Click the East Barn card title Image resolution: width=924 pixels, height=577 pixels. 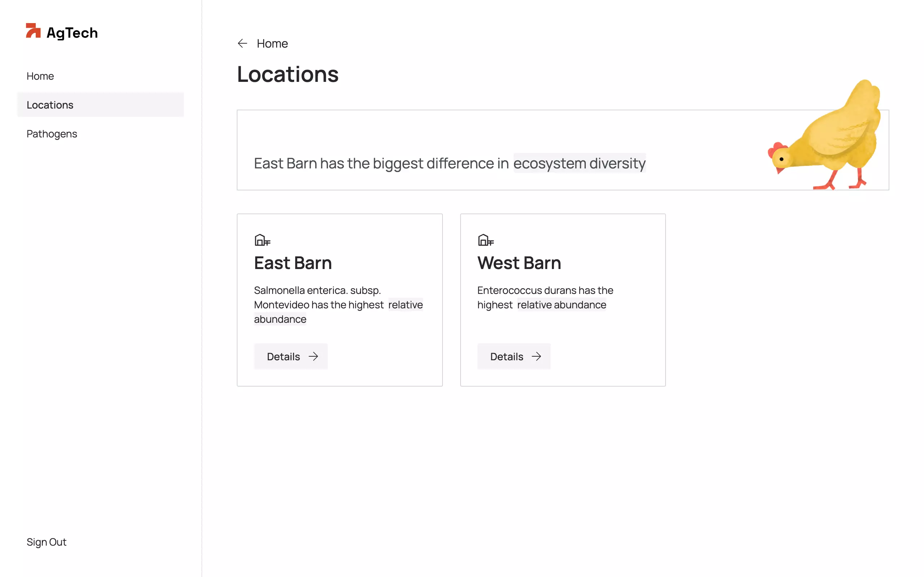click(293, 263)
